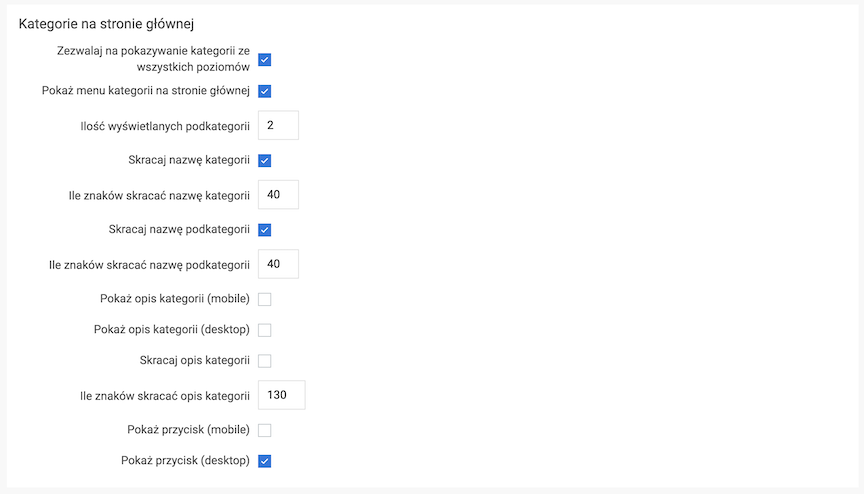Select the 'Ile znaków skracać nazwę podkategorii' field
The height and width of the screenshot is (494, 864).
coord(278,264)
